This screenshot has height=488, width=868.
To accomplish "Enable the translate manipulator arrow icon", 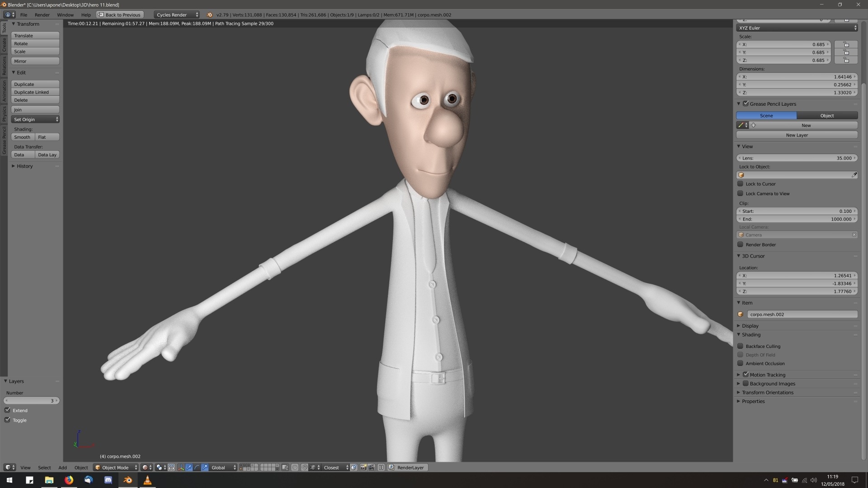I will [x=189, y=468].
